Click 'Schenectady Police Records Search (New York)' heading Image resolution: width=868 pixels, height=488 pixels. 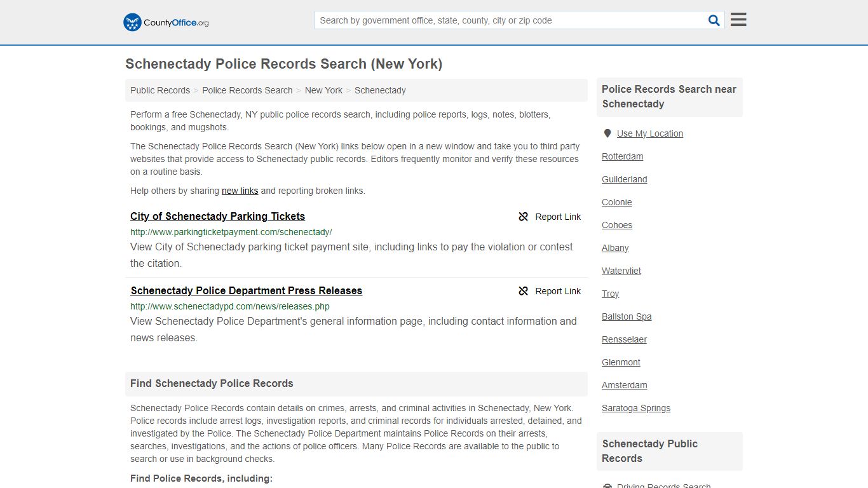[x=283, y=64]
